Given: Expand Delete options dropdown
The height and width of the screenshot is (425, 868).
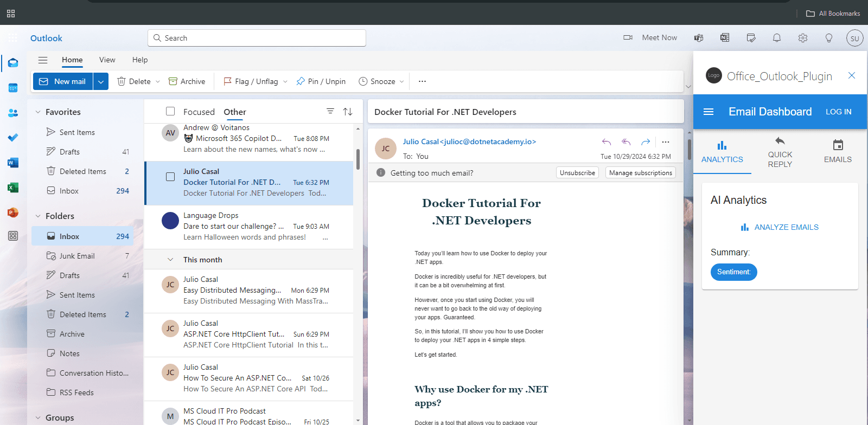Looking at the screenshot, I should [158, 82].
